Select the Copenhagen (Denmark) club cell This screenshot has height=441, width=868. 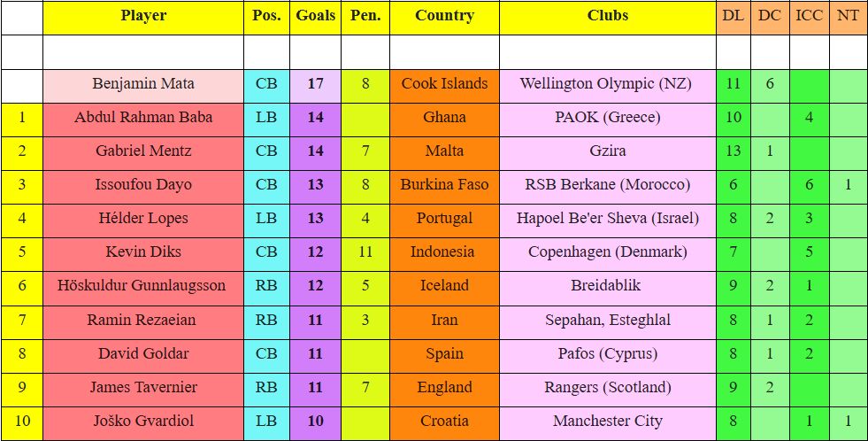click(x=608, y=252)
